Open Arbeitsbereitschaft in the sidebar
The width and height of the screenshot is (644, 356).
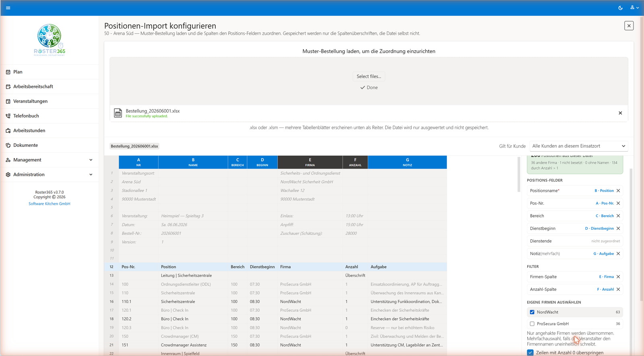[x=50, y=86]
